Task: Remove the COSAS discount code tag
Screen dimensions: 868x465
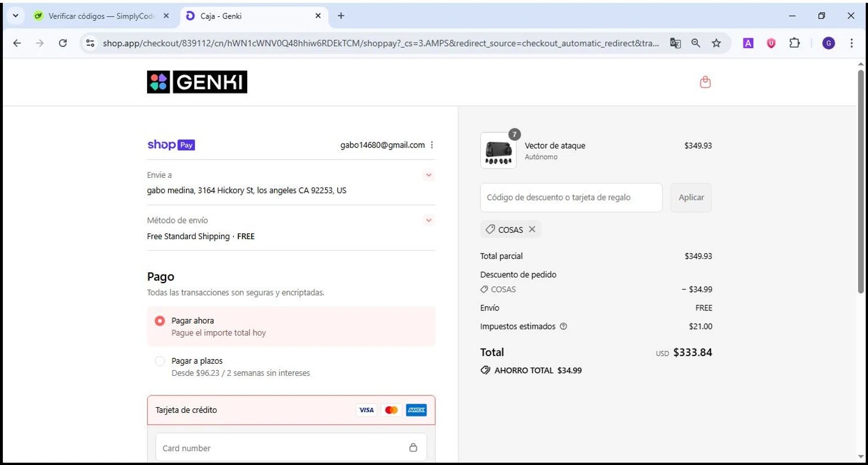Action: [532, 229]
